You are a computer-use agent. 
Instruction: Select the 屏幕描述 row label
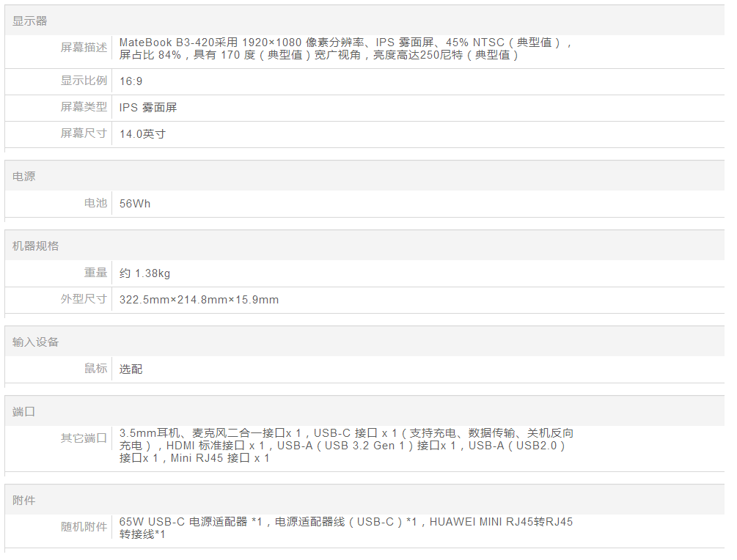(84, 48)
